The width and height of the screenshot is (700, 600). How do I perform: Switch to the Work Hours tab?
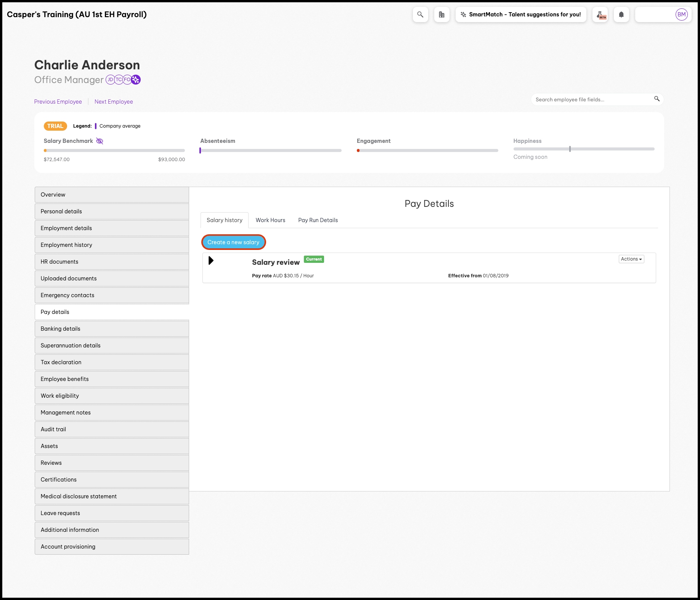click(270, 220)
